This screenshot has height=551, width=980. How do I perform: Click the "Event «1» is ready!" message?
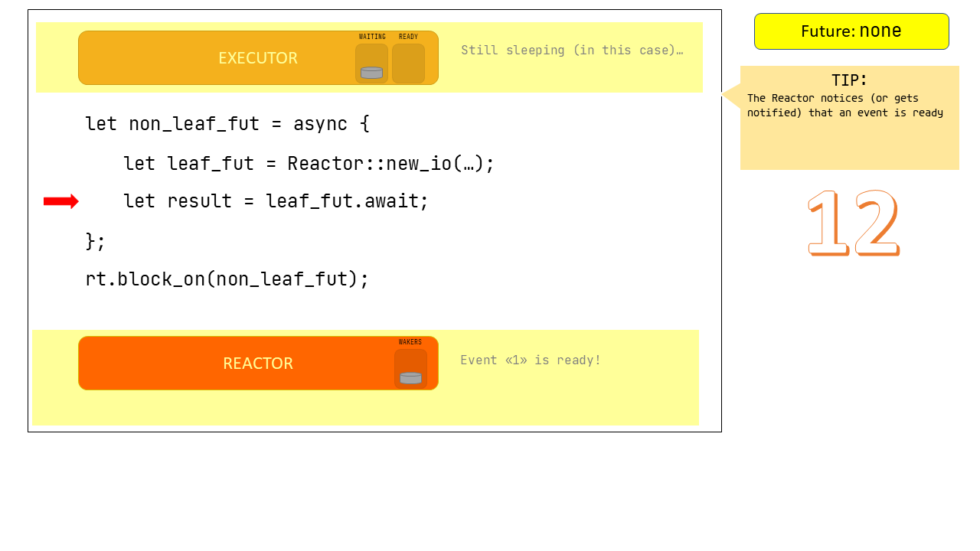point(531,360)
